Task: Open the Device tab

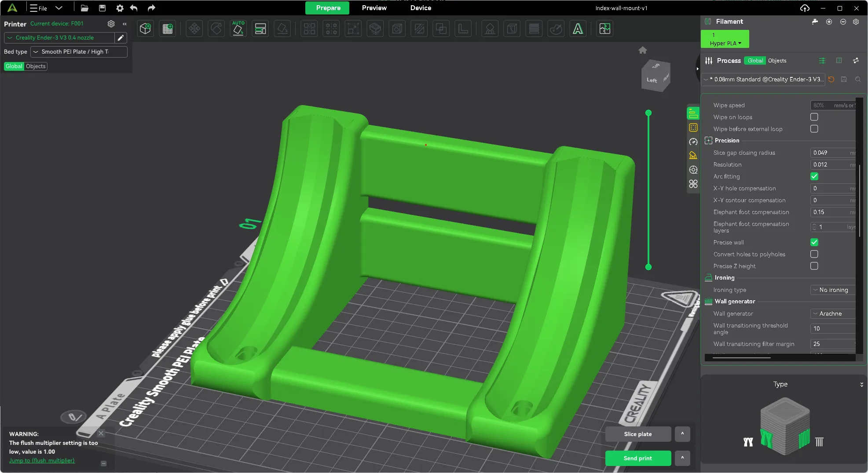Action: click(x=420, y=8)
